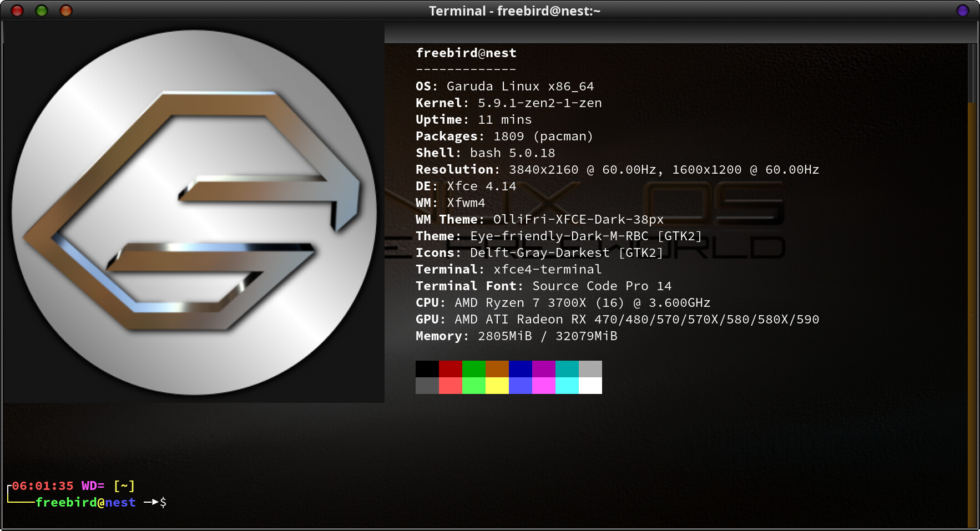This screenshot has width=980, height=531.
Task: Click the bright green color block
Action: pos(474,386)
